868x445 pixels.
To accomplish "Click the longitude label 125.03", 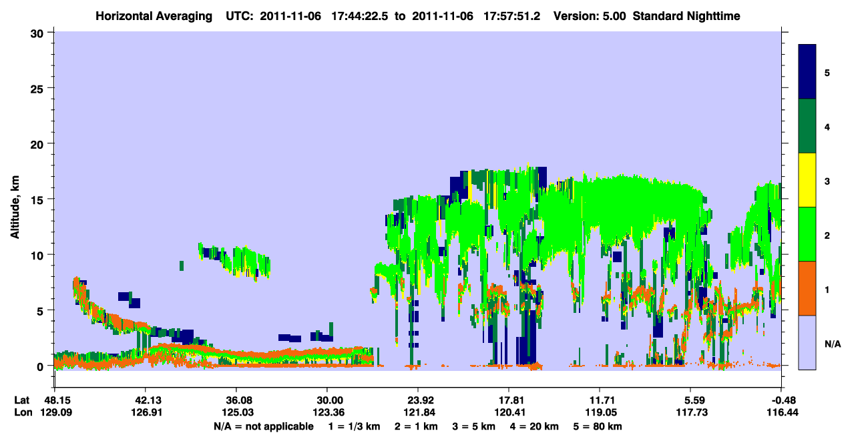I will pyautogui.click(x=236, y=413).
